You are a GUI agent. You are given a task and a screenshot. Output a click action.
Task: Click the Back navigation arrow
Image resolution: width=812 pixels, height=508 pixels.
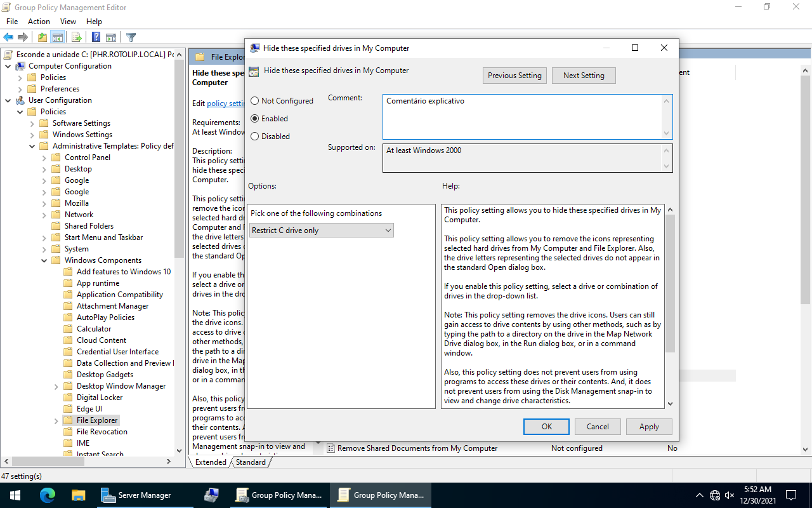pos(8,37)
